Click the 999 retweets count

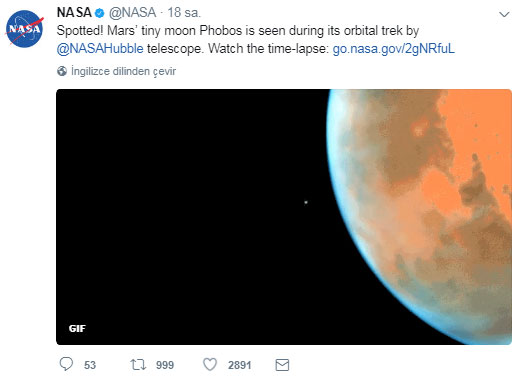165,365
